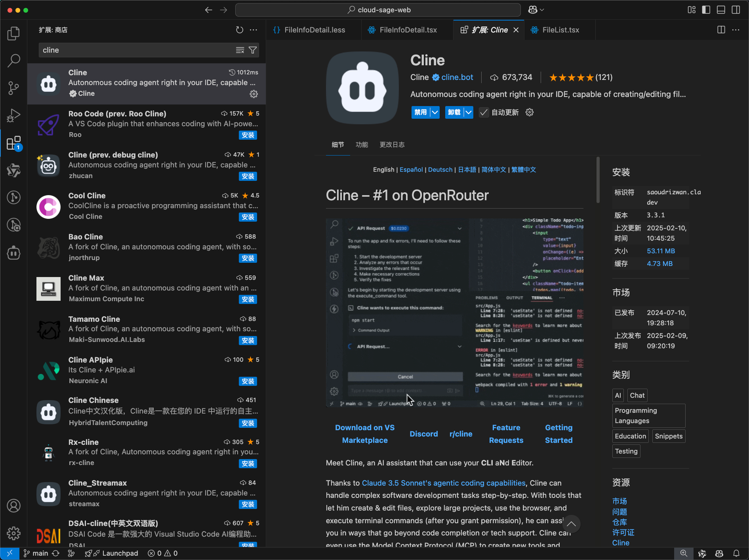Switch to FileInfoDetail.tsx tab
749x560 pixels.
(408, 30)
